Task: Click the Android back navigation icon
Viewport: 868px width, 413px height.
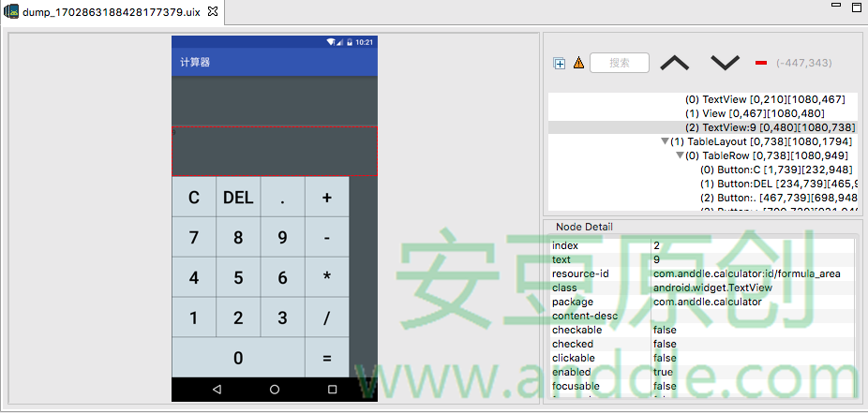Action: (x=217, y=390)
